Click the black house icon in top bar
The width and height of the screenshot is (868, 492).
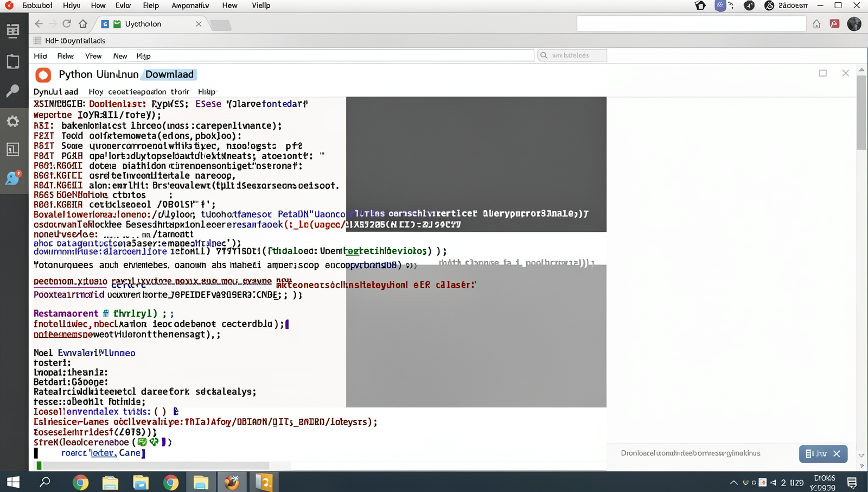point(700,5)
